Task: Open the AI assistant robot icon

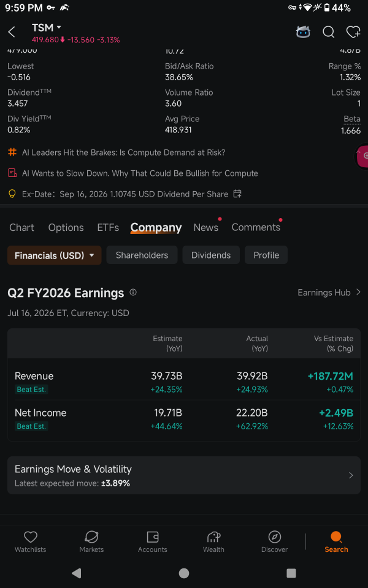Action: pos(303,32)
